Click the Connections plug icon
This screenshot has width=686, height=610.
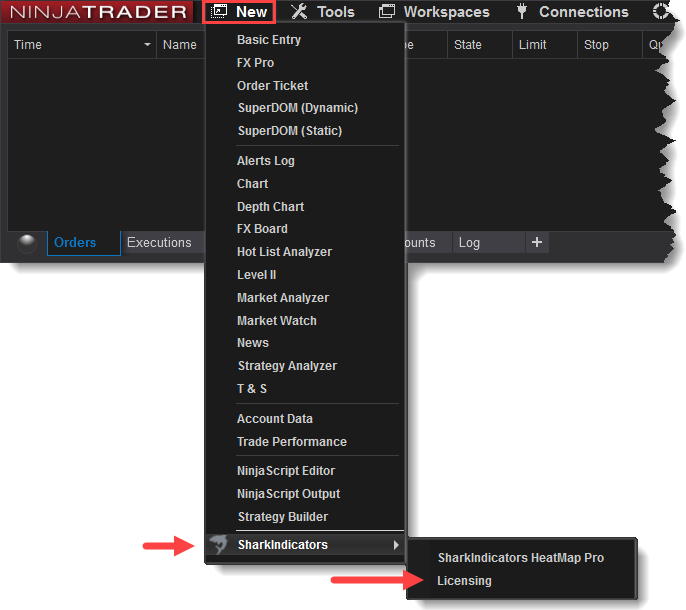[x=522, y=11]
